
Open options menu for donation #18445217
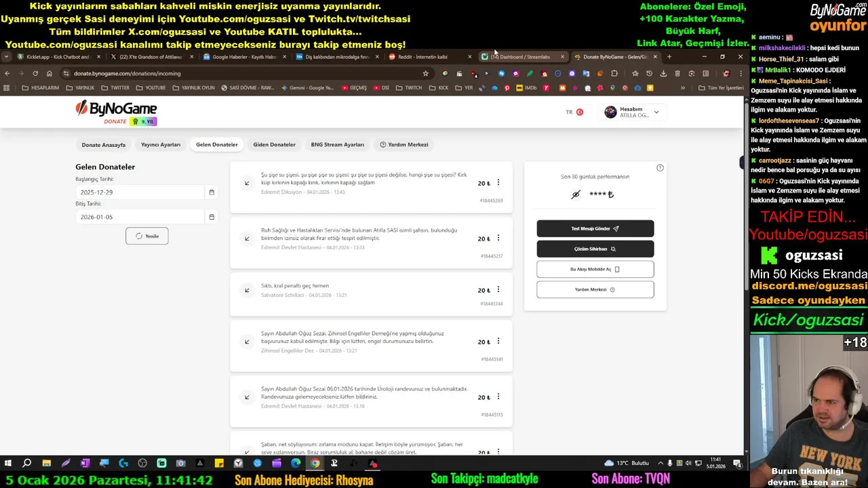pyautogui.click(x=498, y=238)
